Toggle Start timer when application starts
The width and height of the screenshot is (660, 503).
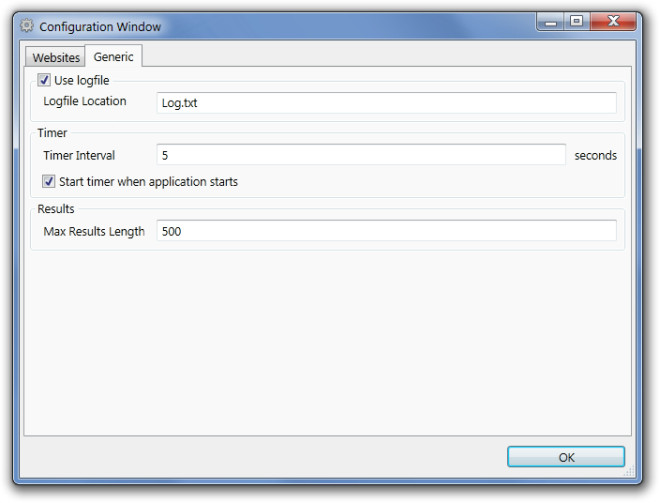pyautogui.click(x=48, y=181)
